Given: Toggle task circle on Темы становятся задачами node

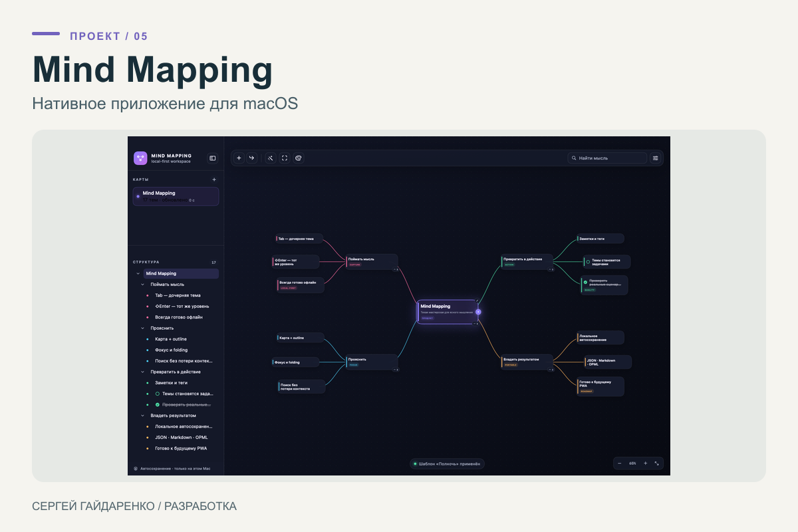Looking at the screenshot, I should coord(588,262).
